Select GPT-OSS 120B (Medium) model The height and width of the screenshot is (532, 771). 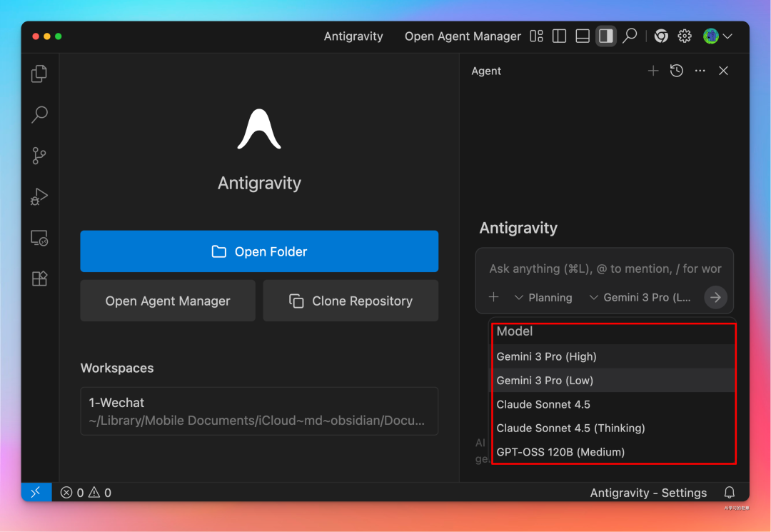coord(614,451)
